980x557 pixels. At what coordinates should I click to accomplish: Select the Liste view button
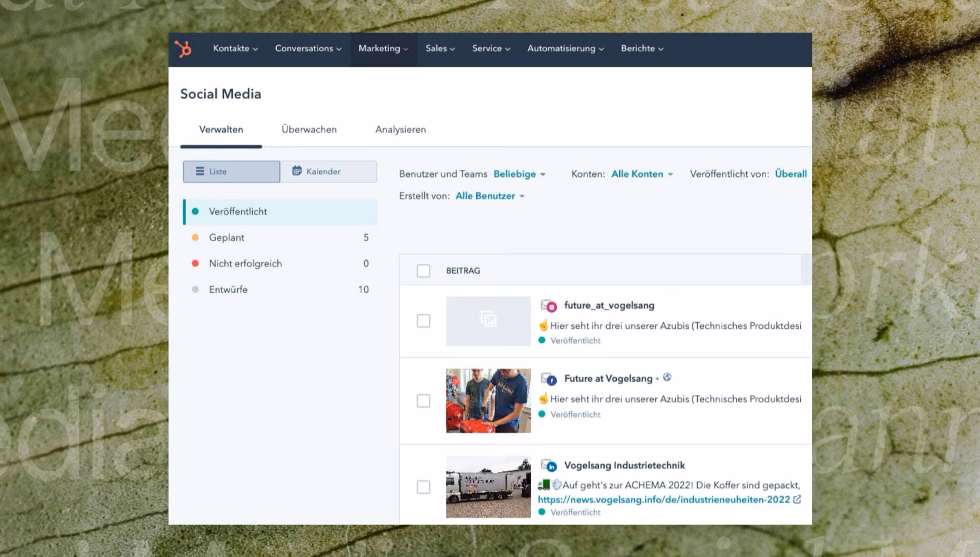click(231, 172)
